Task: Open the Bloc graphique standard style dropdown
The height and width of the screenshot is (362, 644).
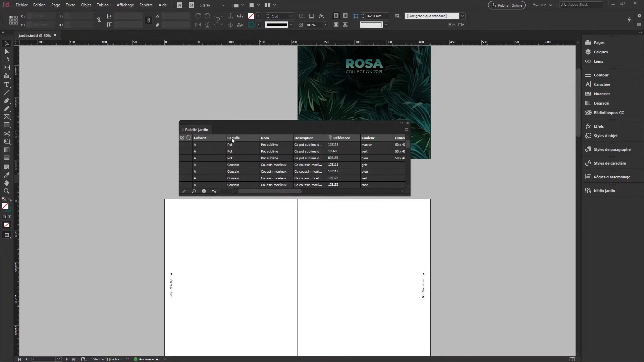Action: click(463, 16)
